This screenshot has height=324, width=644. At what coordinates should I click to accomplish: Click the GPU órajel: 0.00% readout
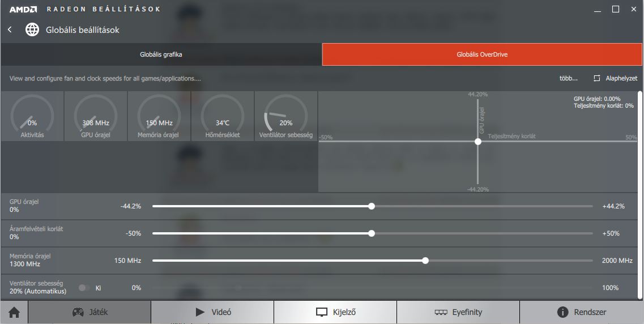[x=597, y=99]
